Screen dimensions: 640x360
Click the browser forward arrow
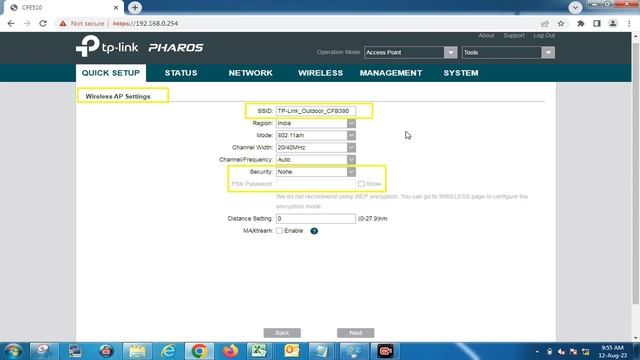click(x=27, y=24)
